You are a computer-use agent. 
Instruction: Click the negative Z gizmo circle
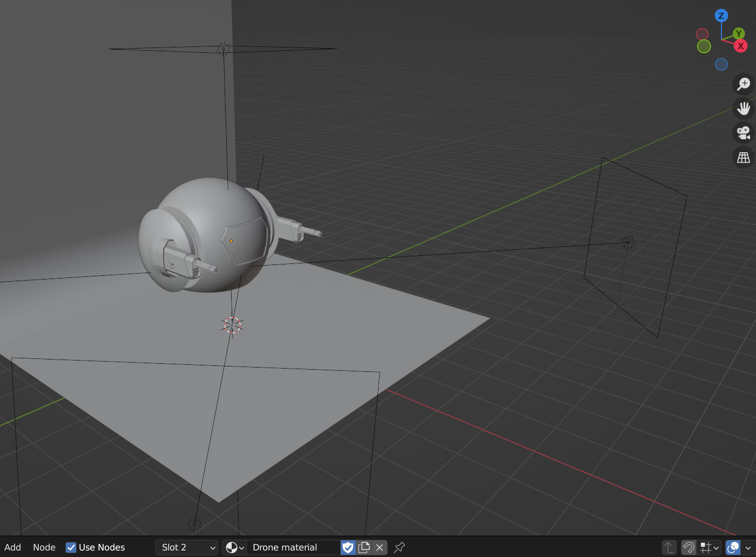(x=721, y=65)
